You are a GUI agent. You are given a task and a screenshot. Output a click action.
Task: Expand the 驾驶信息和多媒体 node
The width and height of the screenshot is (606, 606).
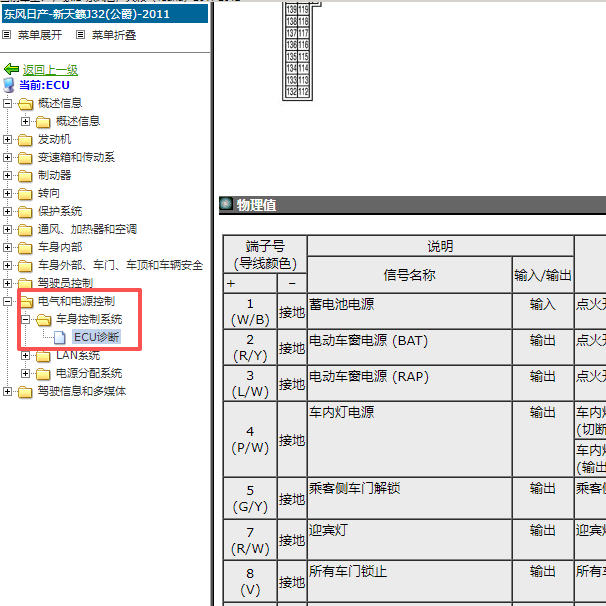(7, 392)
